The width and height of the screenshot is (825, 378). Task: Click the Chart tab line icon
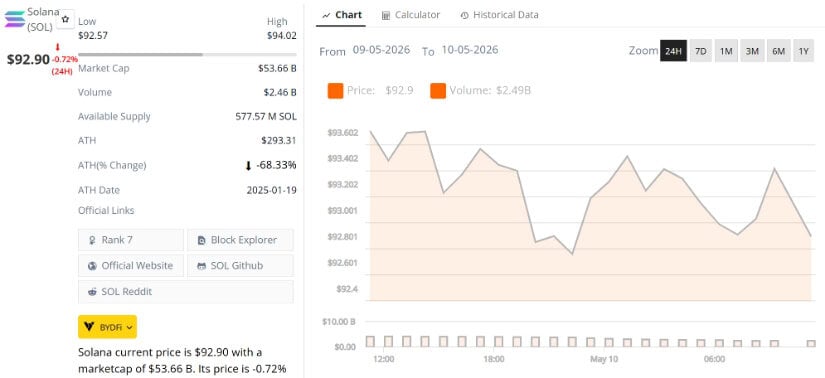(x=326, y=15)
